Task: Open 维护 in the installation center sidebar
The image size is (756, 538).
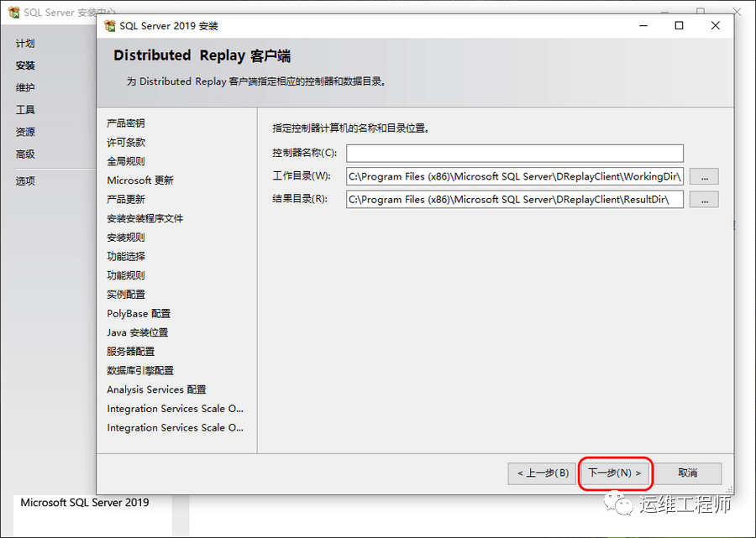Action: tap(25, 87)
